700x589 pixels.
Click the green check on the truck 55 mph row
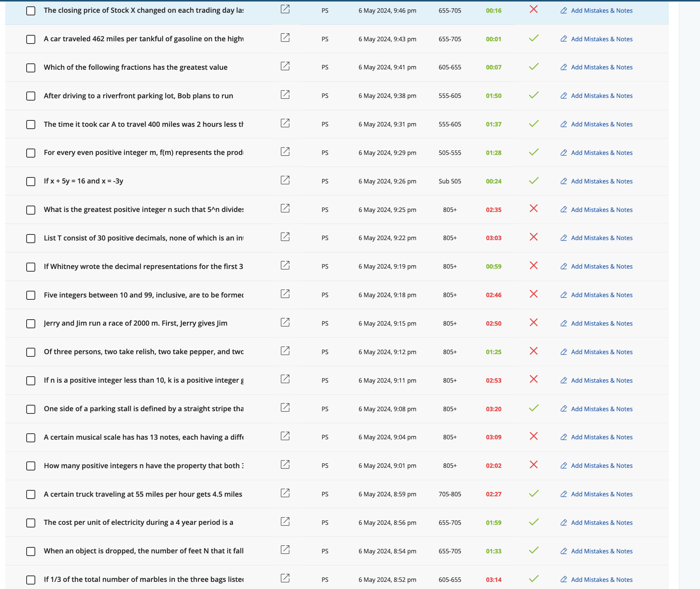coord(533,493)
